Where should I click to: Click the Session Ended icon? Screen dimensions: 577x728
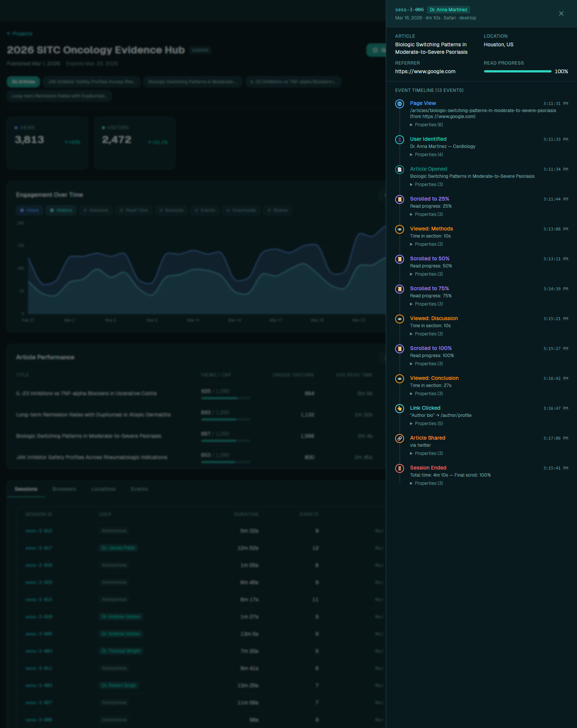pyautogui.click(x=400, y=468)
